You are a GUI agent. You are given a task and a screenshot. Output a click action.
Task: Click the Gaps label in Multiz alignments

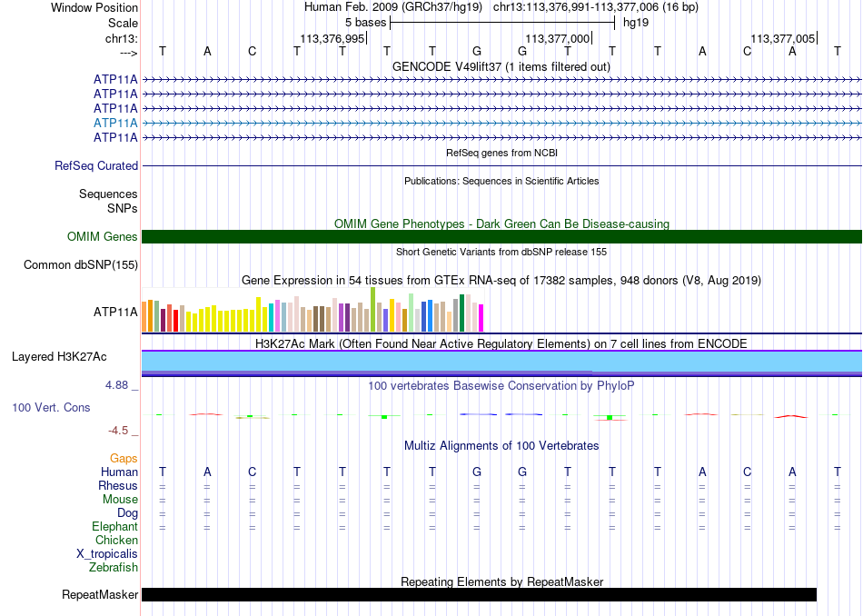point(124,458)
